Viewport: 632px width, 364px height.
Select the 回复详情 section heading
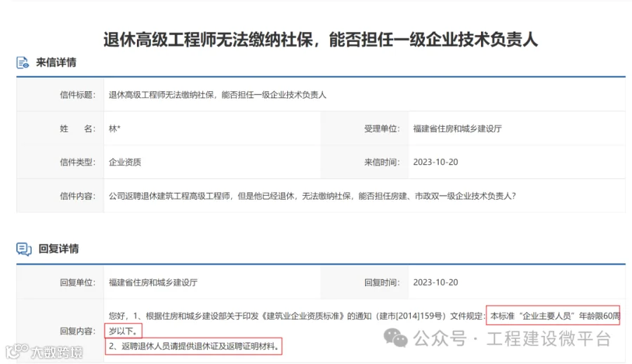[58, 249]
